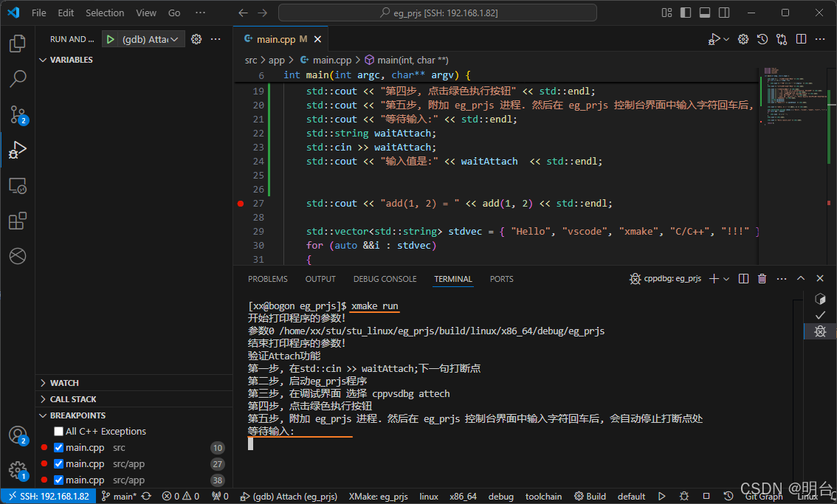
Task: Open the Manage gear in activity bar
Action: [x=18, y=470]
